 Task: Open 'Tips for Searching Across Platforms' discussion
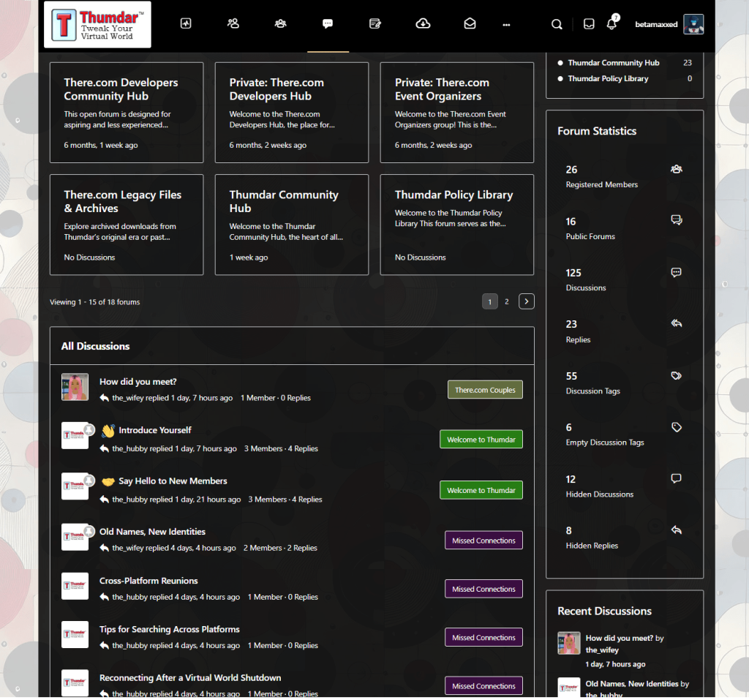pyautogui.click(x=170, y=630)
